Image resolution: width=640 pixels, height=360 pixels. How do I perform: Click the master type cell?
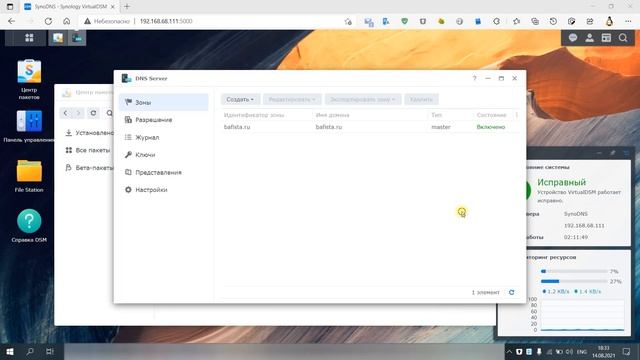[441, 127]
